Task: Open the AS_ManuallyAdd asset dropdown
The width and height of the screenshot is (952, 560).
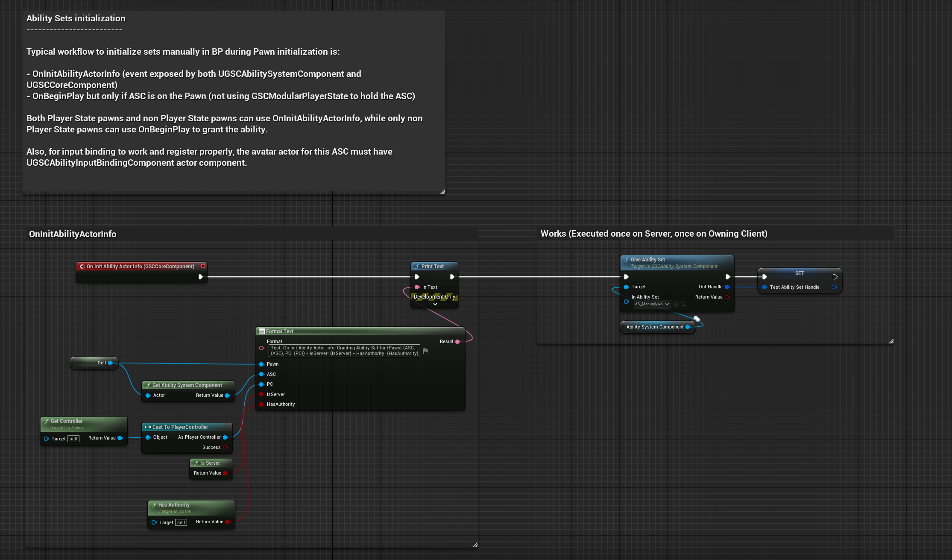Action: (652, 304)
